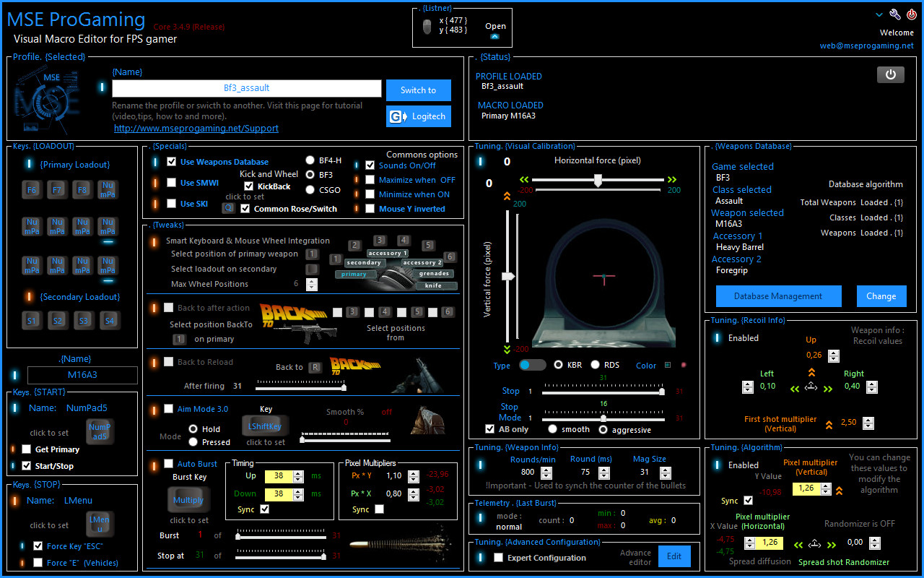Enable the Use SKI checkbox
Screen dimensions: 924x578
[x=171, y=204]
